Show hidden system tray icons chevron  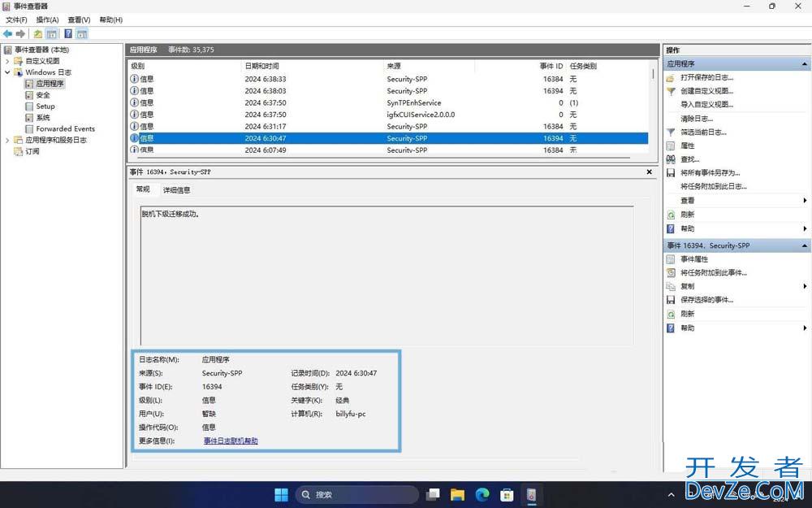pyautogui.click(x=672, y=495)
